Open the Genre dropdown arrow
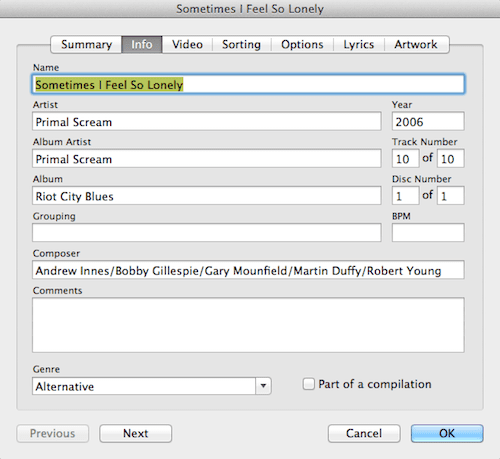This screenshot has height=459, width=500. tap(263, 386)
